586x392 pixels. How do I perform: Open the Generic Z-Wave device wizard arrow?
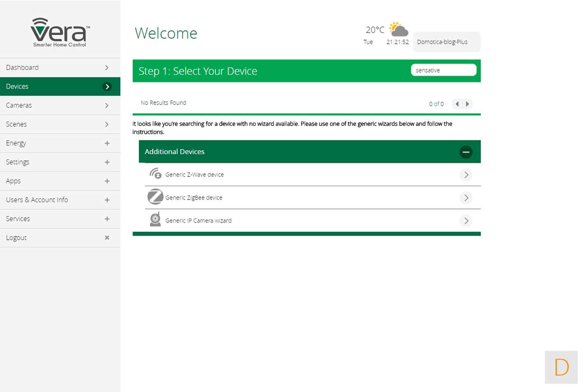point(466,175)
